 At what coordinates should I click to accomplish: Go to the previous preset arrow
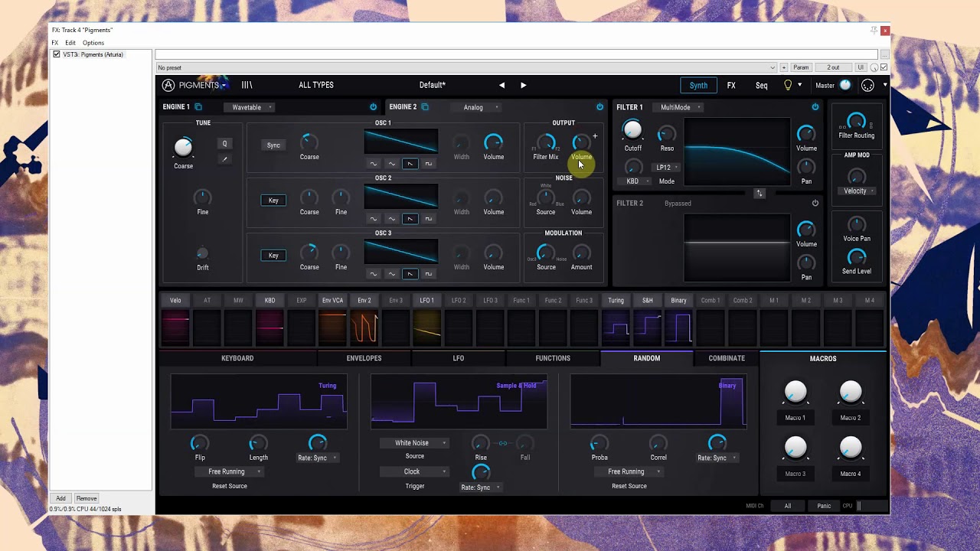coord(501,85)
